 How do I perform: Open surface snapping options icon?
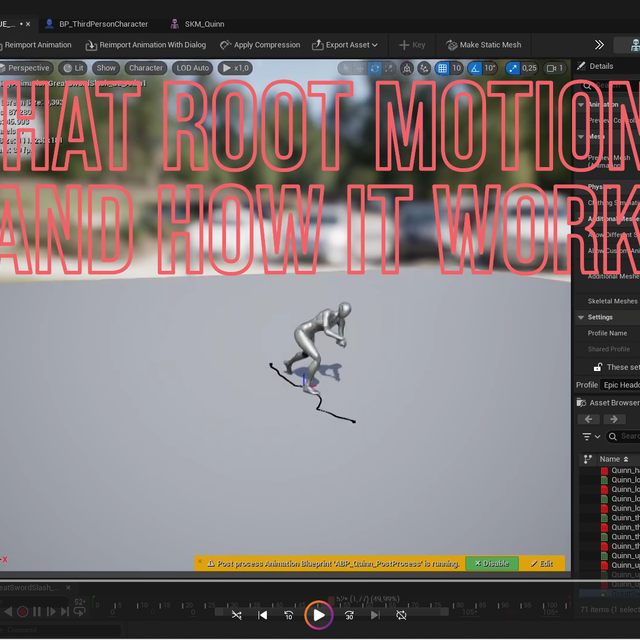[424, 68]
